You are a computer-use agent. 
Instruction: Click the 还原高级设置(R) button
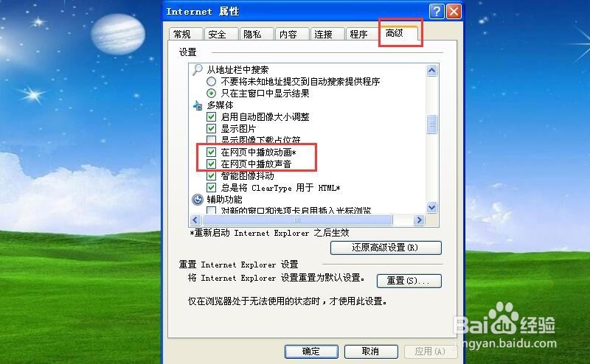click(x=386, y=248)
